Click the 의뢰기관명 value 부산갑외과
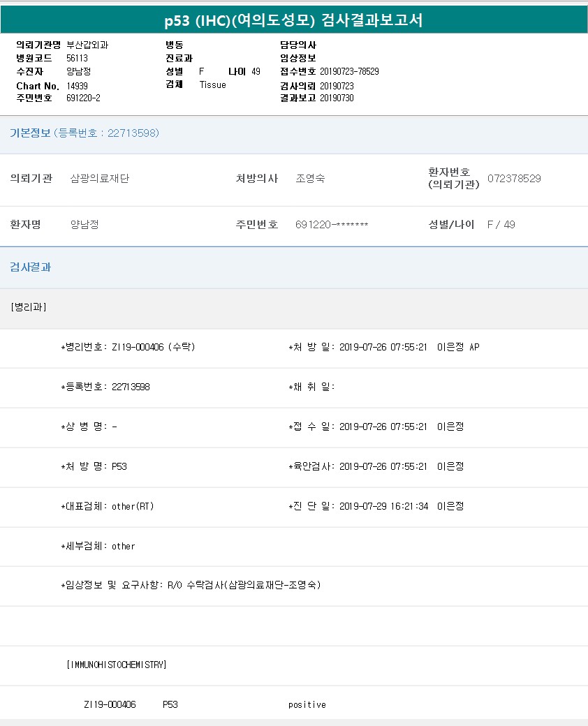588x726 pixels. pos(87,45)
